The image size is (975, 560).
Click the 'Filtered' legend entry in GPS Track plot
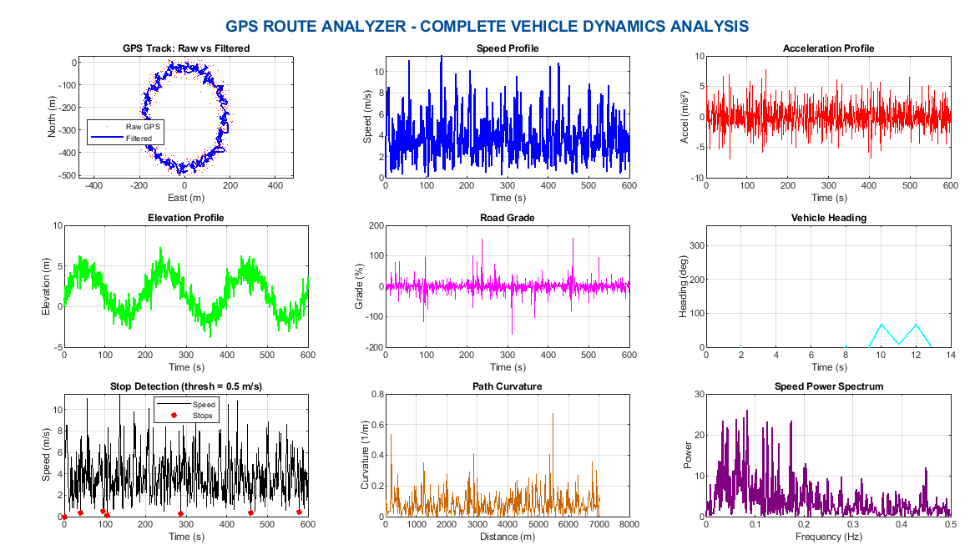click(139, 138)
